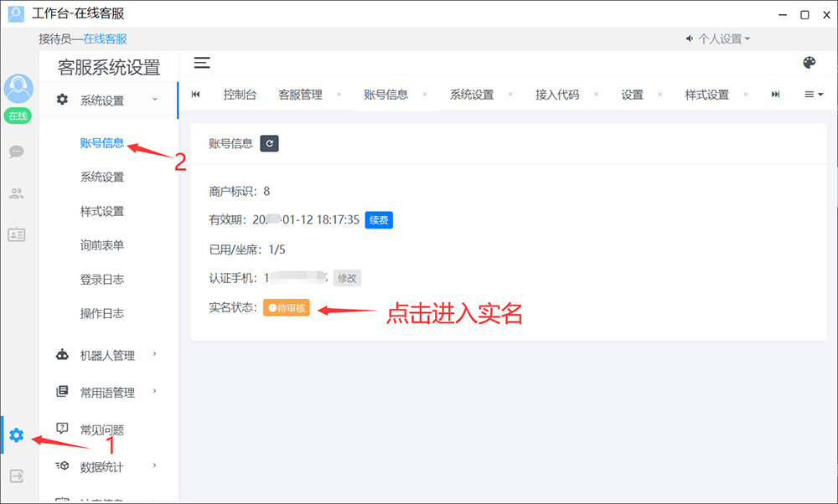Open the tab list dropdown menu

pyautogui.click(x=814, y=95)
